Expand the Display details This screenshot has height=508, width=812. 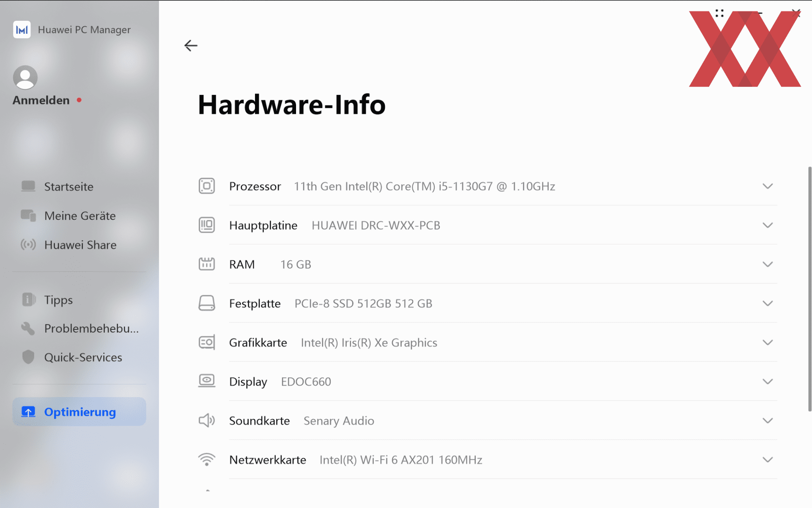768,381
